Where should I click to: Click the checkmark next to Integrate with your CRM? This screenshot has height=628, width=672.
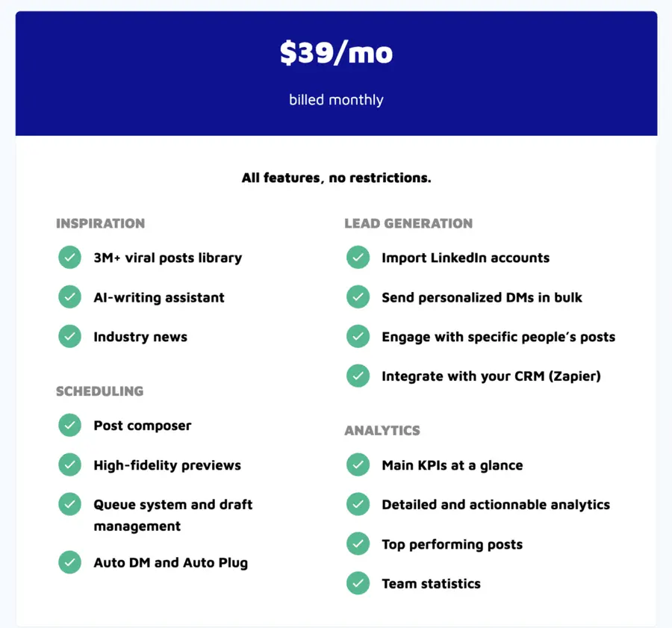pyautogui.click(x=358, y=376)
